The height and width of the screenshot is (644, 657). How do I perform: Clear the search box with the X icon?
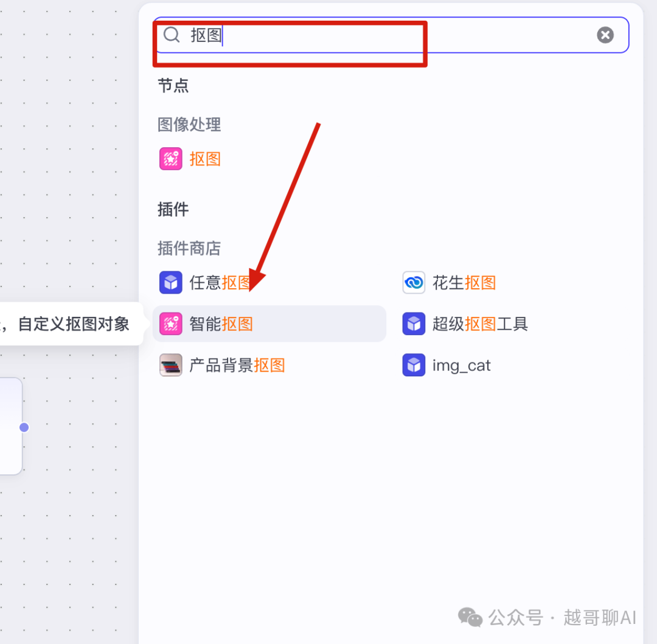605,35
